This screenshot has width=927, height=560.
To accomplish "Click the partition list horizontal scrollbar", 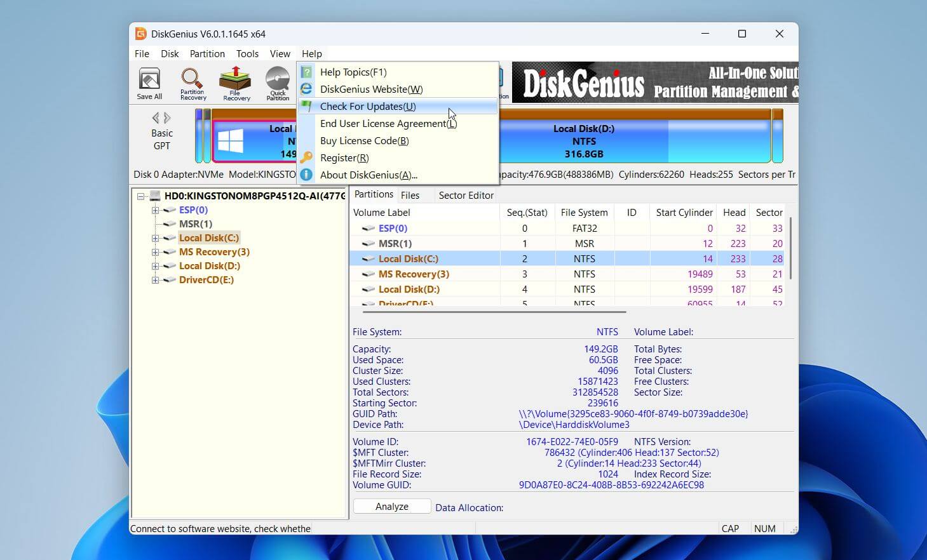I will tap(494, 312).
